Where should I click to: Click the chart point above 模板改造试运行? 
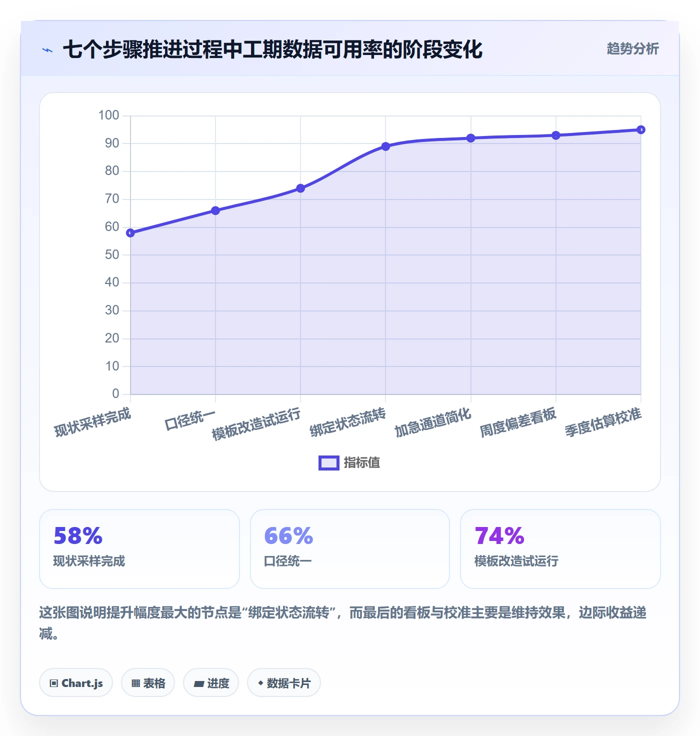300,188
